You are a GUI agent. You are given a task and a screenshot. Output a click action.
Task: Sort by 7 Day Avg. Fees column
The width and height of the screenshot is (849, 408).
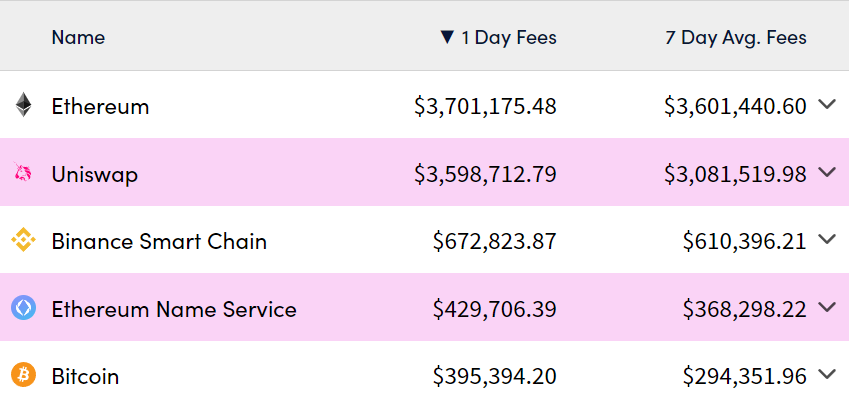735,38
